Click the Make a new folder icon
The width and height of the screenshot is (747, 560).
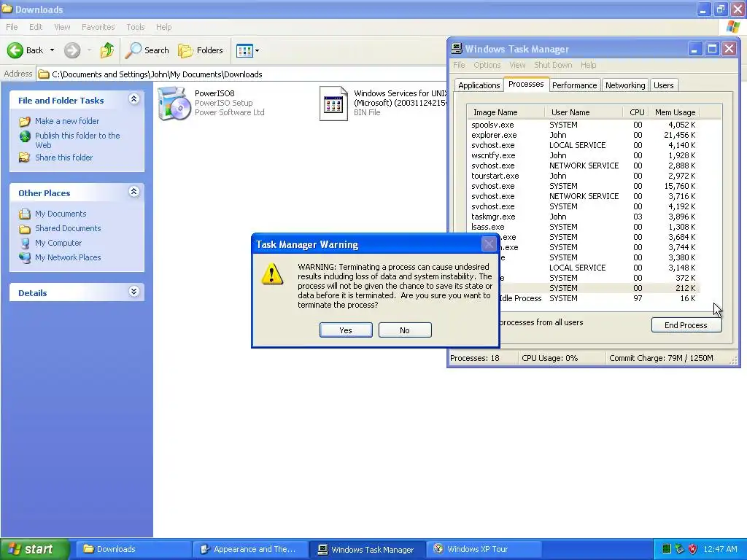click(25, 122)
